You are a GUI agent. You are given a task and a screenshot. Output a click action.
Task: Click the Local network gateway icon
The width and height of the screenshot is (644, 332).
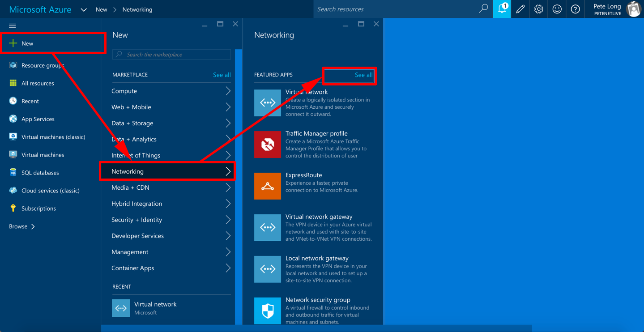[268, 269]
